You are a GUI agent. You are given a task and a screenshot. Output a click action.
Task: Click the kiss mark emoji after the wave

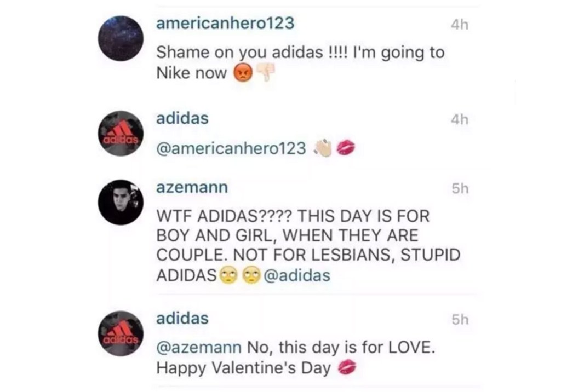345,148
